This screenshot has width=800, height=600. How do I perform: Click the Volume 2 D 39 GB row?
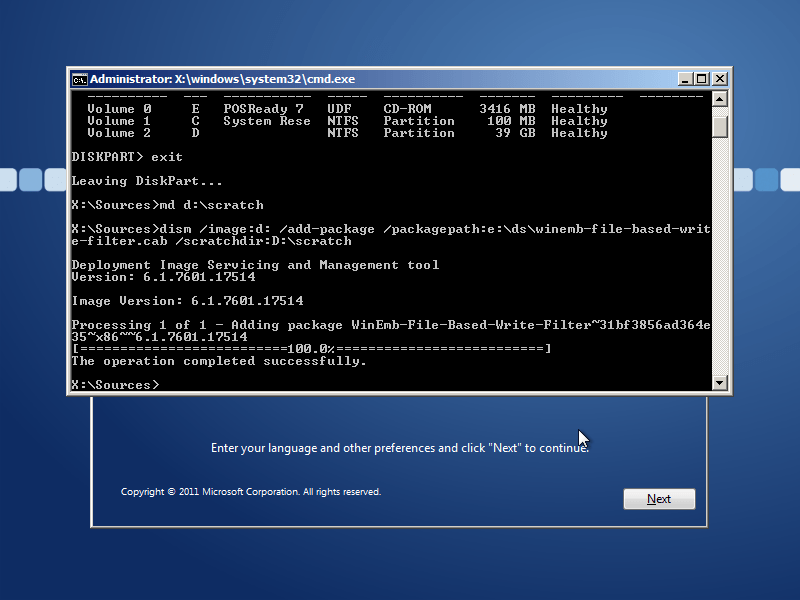[347, 133]
